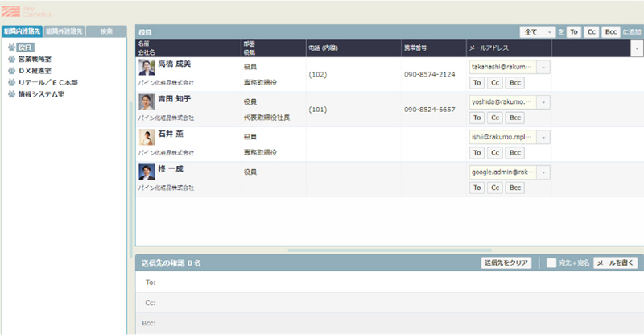This screenshot has width=644, height=335.
Task: Open 吉田 知子's profile photo
Action: coord(147,102)
